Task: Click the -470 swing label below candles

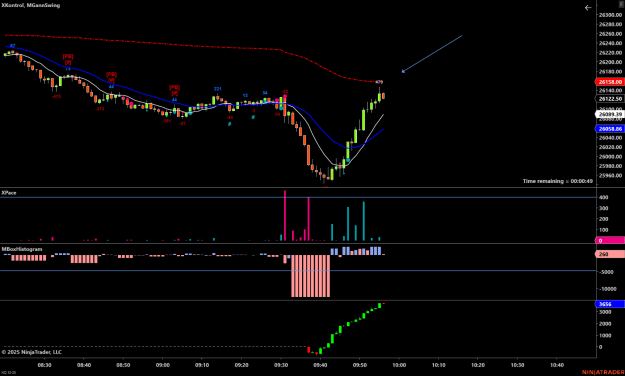Action: tap(56, 96)
